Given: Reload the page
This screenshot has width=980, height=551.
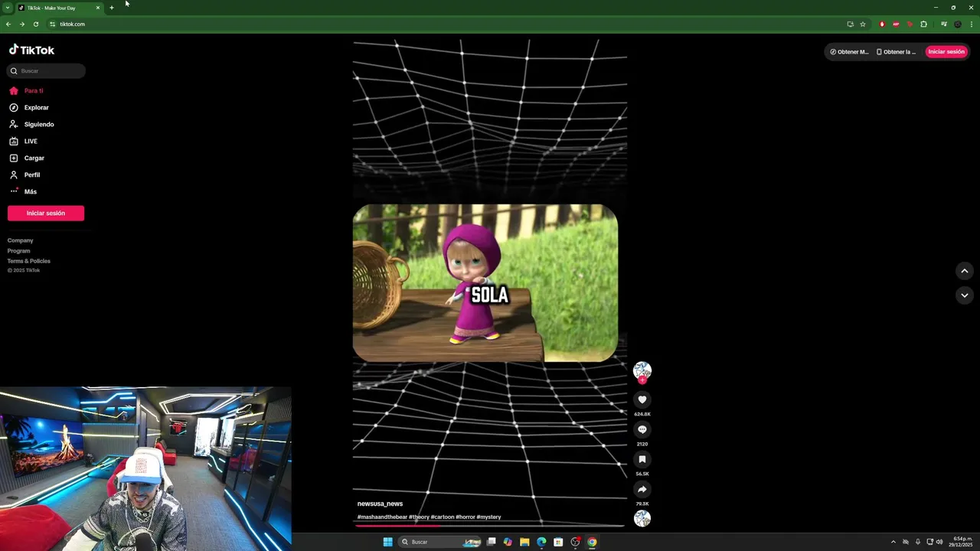Looking at the screenshot, I should [35, 24].
